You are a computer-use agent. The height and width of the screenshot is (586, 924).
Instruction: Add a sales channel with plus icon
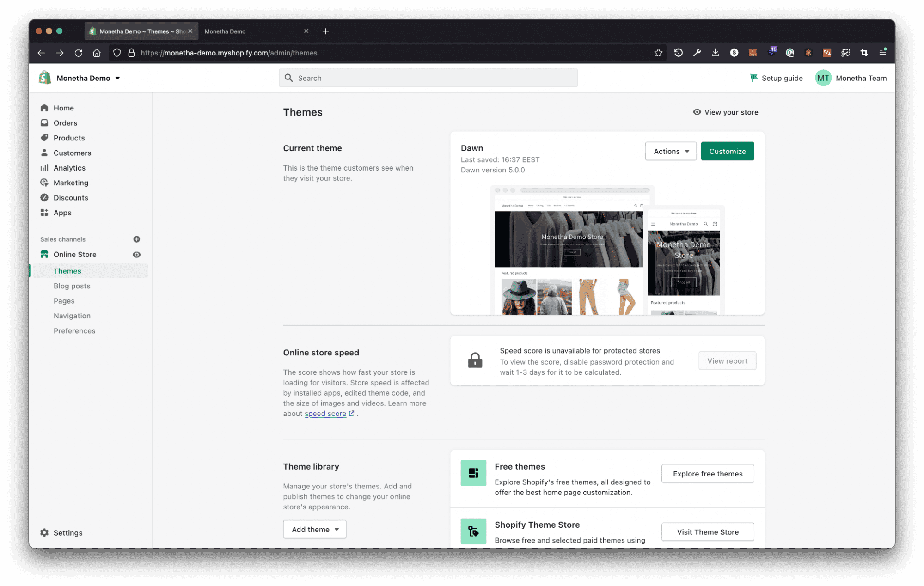point(136,239)
